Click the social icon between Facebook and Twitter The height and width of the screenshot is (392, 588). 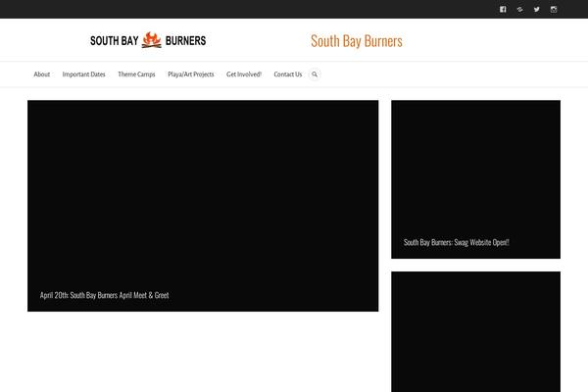click(519, 10)
